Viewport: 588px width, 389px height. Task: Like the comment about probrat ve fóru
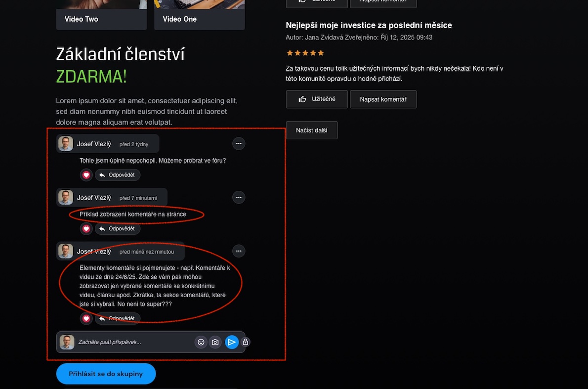[86, 175]
